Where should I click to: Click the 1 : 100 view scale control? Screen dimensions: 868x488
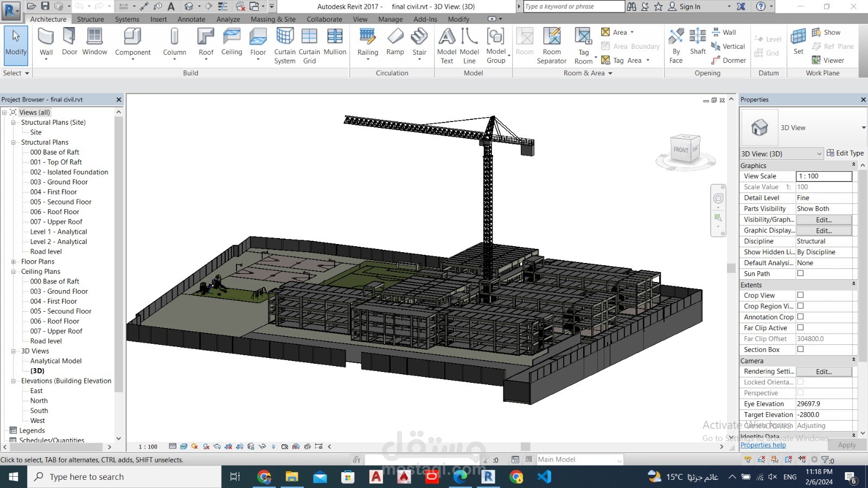[148, 447]
